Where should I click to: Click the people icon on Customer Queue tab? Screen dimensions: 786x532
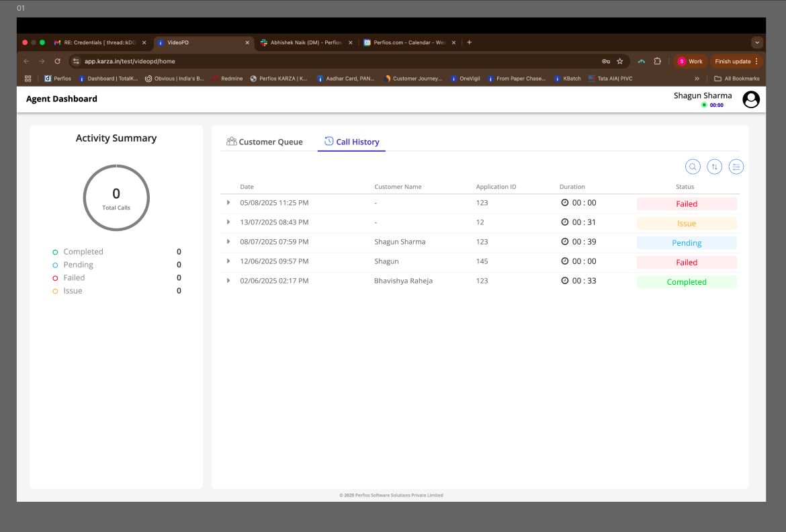pyautogui.click(x=231, y=142)
